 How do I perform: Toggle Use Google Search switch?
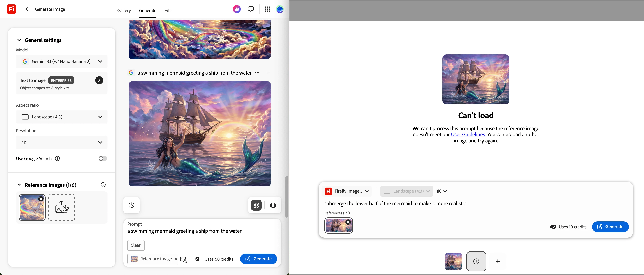102,158
